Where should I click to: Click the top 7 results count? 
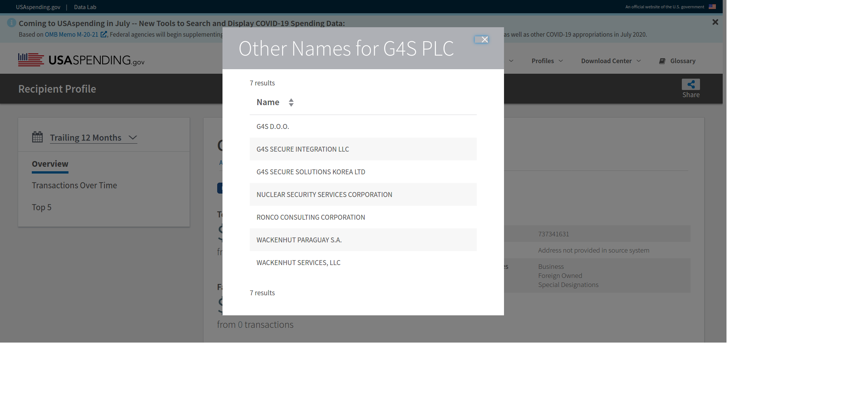click(x=262, y=83)
